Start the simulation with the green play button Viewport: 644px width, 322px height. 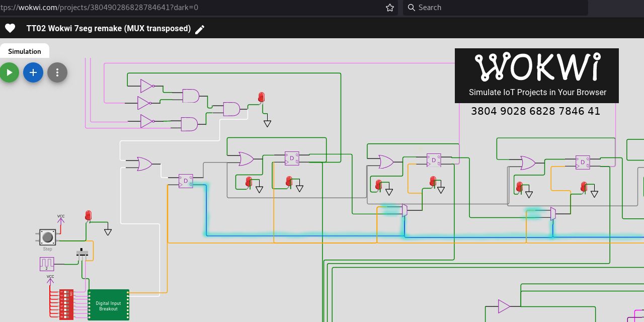click(x=9, y=72)
